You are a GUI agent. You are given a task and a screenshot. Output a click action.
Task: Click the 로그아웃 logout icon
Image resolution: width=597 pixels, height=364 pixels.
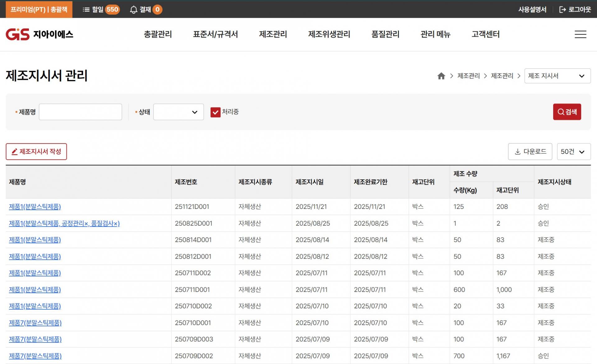click(x=562, y=10)
